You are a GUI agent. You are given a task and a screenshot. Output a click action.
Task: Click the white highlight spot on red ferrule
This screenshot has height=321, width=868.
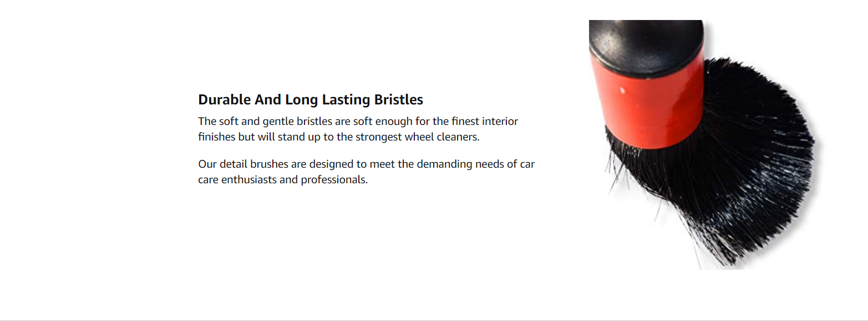click(x=622, y=89)
